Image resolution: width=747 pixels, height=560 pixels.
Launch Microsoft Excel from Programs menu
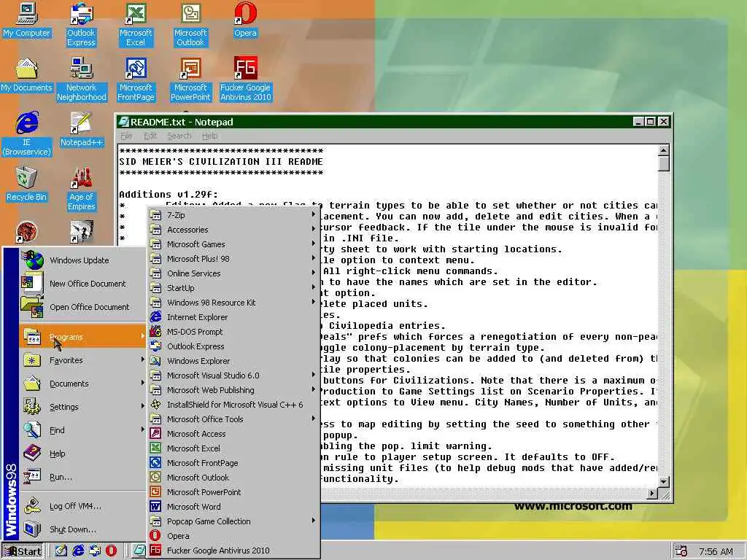point(233,448)
